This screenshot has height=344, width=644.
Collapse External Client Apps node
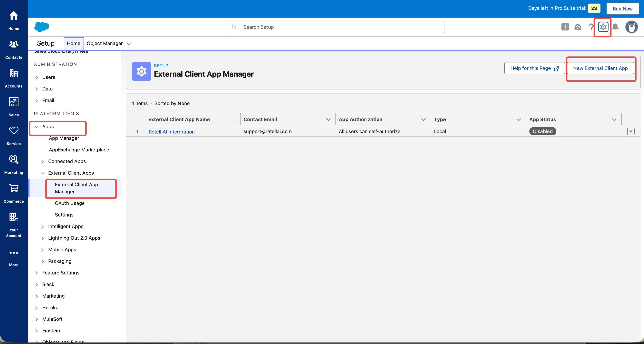pyautogui.click(x=43, y=173)
